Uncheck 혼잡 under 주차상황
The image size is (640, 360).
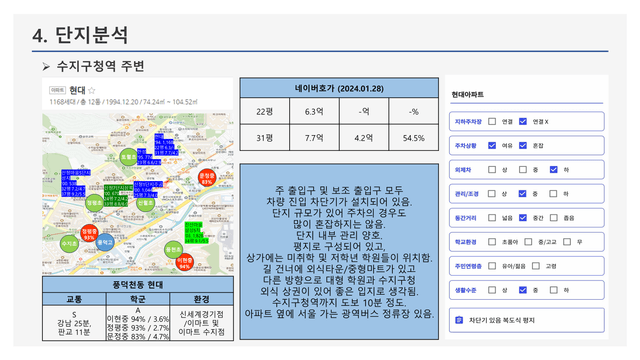coord(523,145)
